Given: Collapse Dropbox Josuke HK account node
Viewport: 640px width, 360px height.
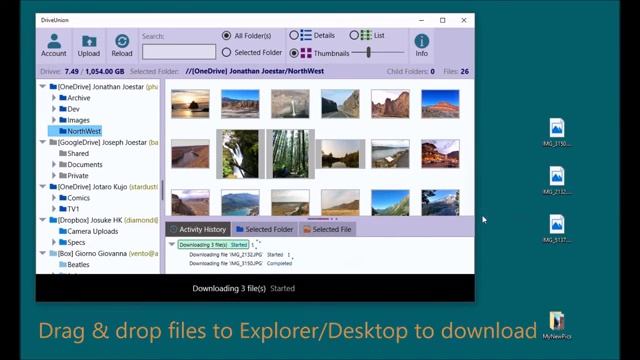Looking at the screenshot, I should tap(43, 220).
